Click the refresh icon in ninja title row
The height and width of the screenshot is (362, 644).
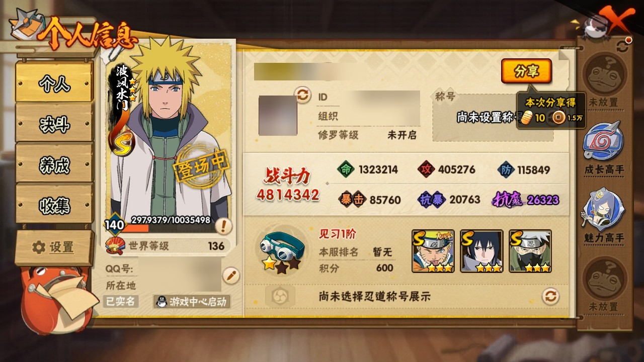550,296
